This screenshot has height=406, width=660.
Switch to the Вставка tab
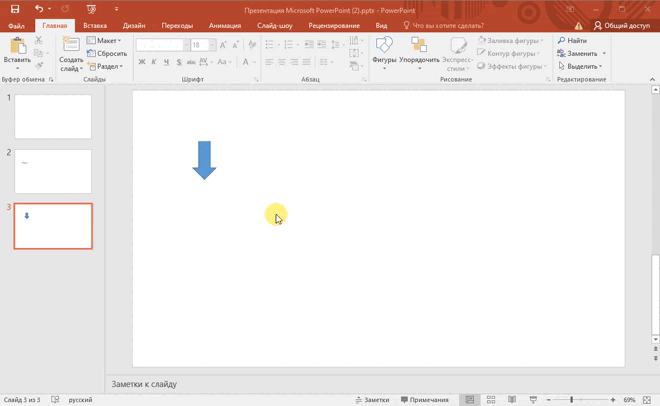point(95,26)
